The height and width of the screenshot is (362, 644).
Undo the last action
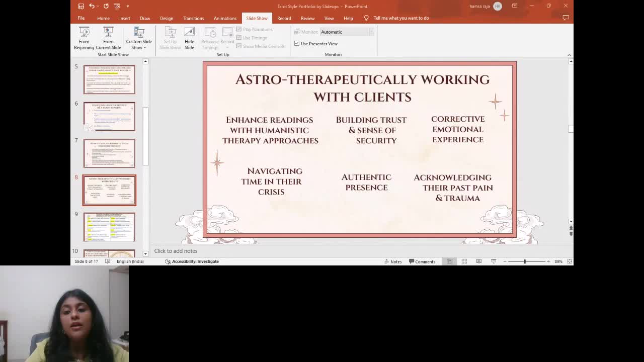tap(92, 6)
